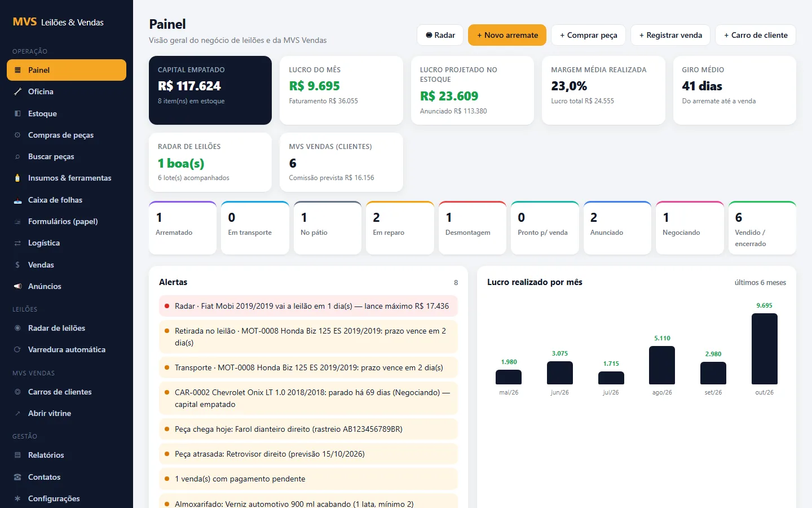Click the Buscar peças search icon
The width and height of the screenshot is (812, 508).
17,156
